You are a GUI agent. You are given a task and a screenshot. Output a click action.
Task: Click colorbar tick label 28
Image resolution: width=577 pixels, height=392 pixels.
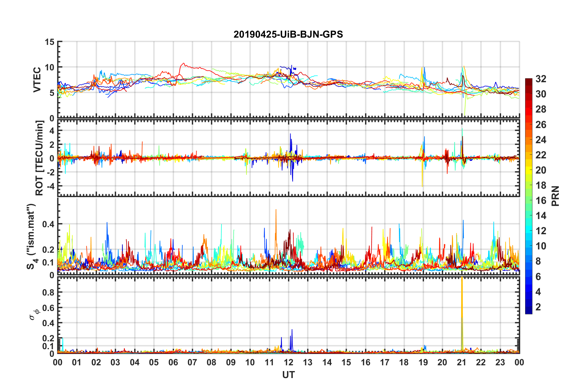click(541, 109)
